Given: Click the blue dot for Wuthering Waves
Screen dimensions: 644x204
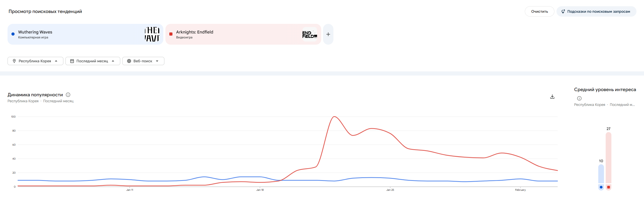Looking at the screenshot, I should 13,34.
